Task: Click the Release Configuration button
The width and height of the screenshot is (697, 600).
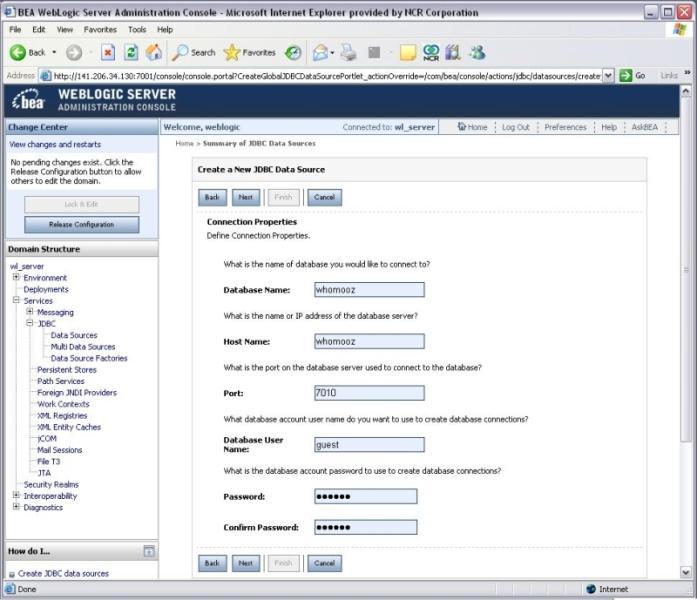Action: click(x=82, y=224)
